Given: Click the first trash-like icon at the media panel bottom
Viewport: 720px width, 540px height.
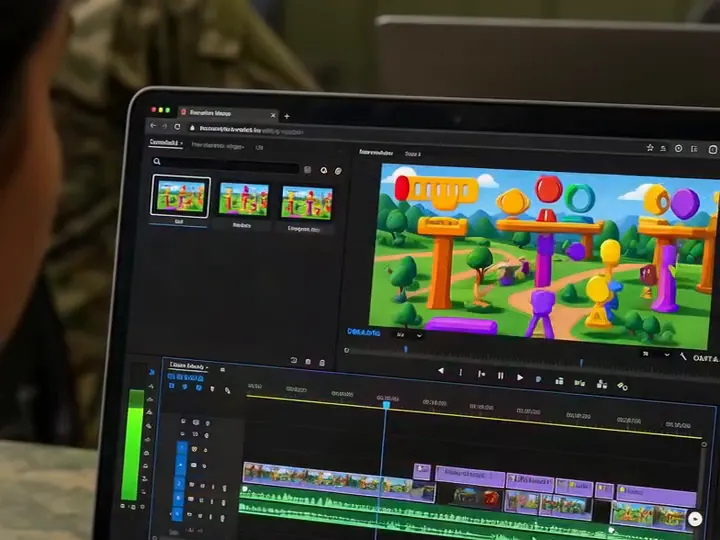Looking at the screenshot, I should (308, 362).
